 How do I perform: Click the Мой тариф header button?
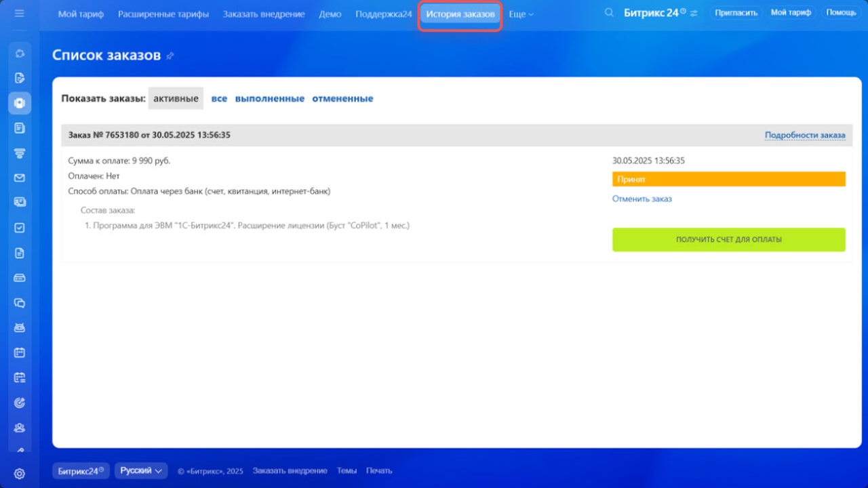pos(791,13)
